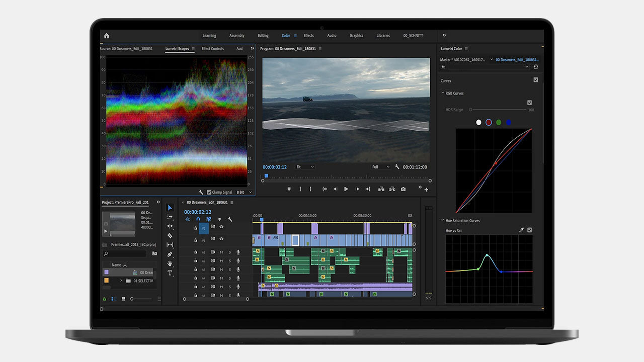Switch to the Editing workspace tab
This screenshot has height=362, width=644.
coord(263,36)
